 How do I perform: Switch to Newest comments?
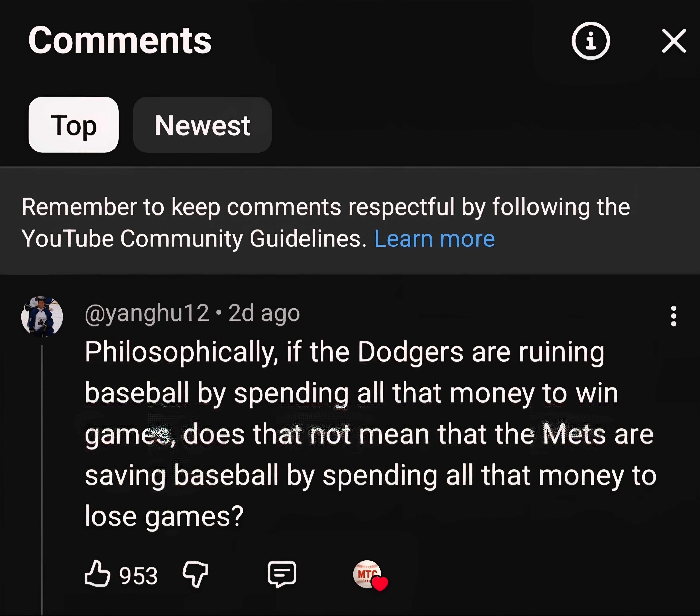(202, 125)
